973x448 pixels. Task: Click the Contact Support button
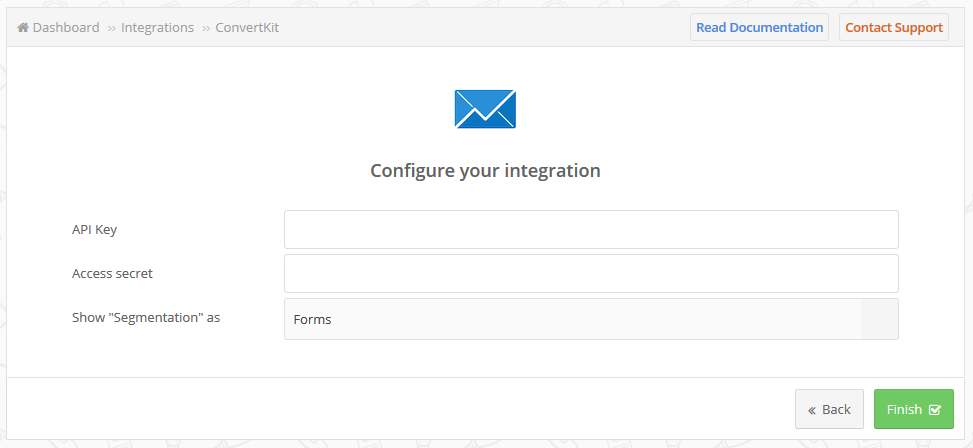894,27
